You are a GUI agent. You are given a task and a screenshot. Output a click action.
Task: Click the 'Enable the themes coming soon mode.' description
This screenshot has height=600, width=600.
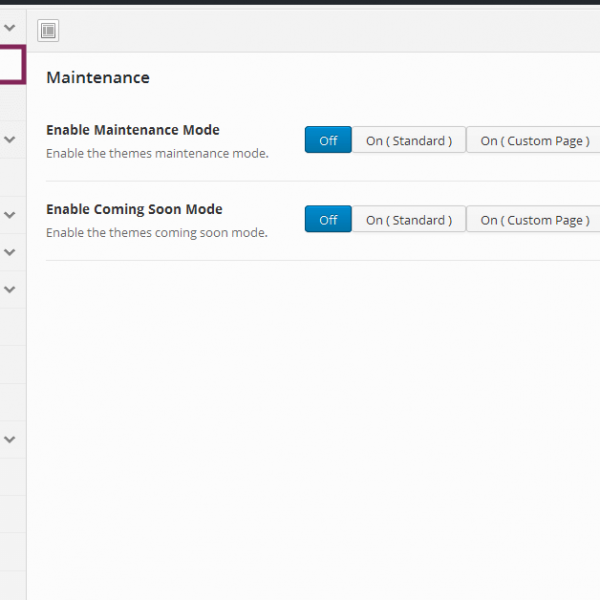click(156, 233)
